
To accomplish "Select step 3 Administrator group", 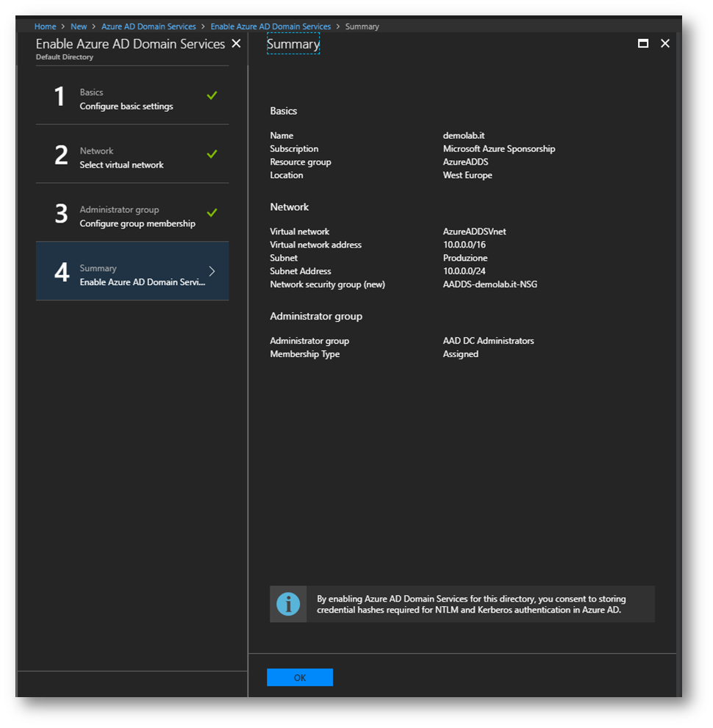I will pos(132,212).
